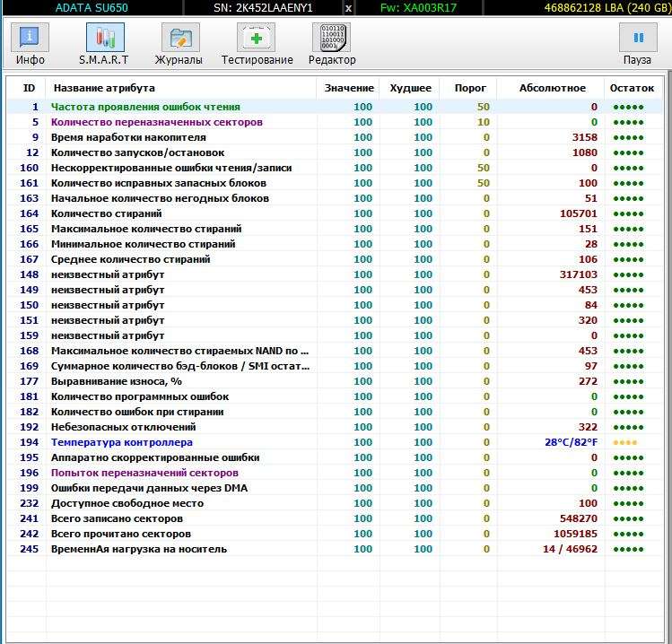The height and width of the screenshot is (644, 672).
Task: Sort by the ID column header
Action: (29, 88)
